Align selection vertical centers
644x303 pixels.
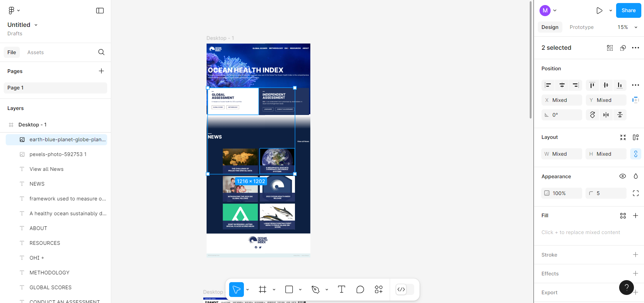click(x=606, y=85)
